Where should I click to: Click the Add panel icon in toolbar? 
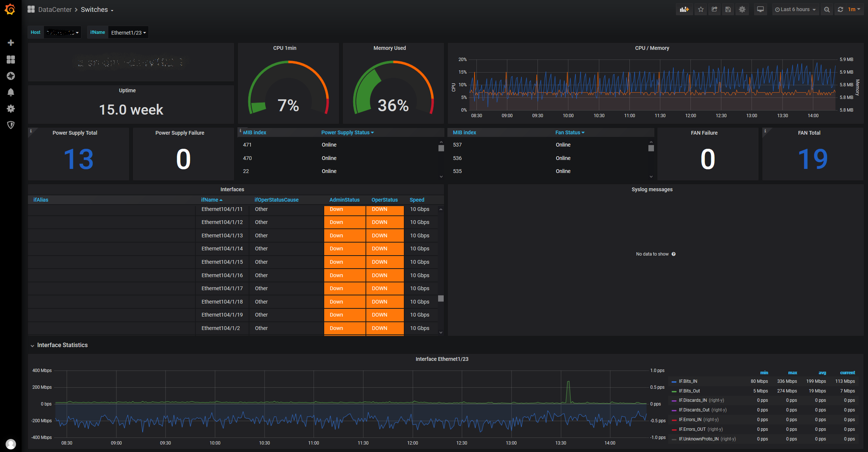(684, 10)
